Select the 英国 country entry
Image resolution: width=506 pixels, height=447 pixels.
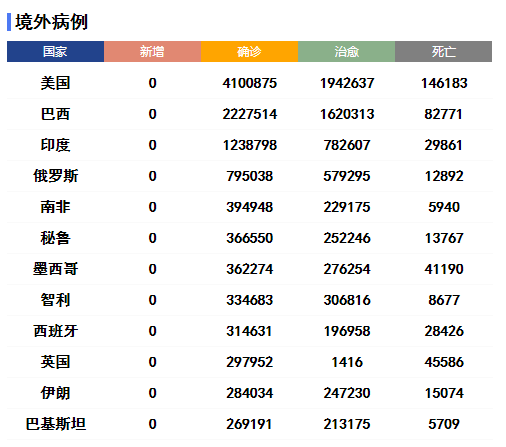click(x=55, y=362)
